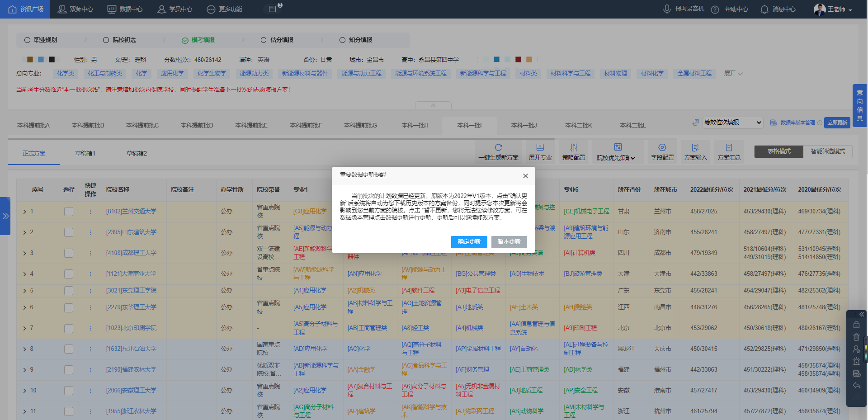Click the 一键生成新方案 refresh icon
This screenshot has height=420, width=868.
click(498, 147)
